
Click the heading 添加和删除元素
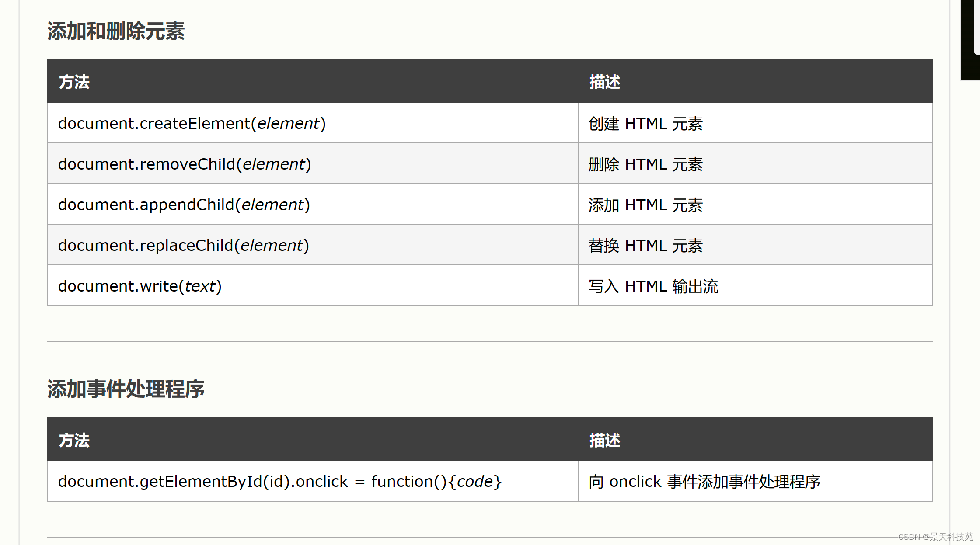pos(116,31)
